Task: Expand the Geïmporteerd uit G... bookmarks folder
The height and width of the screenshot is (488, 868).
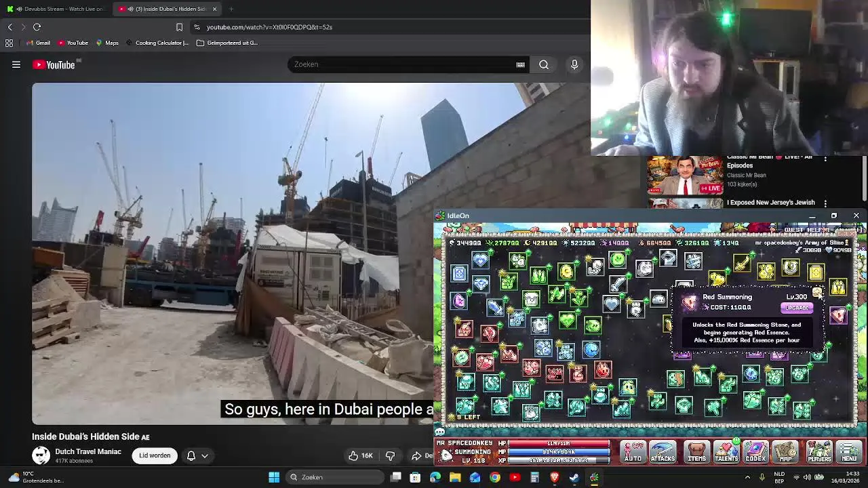Action: point(227,43)
